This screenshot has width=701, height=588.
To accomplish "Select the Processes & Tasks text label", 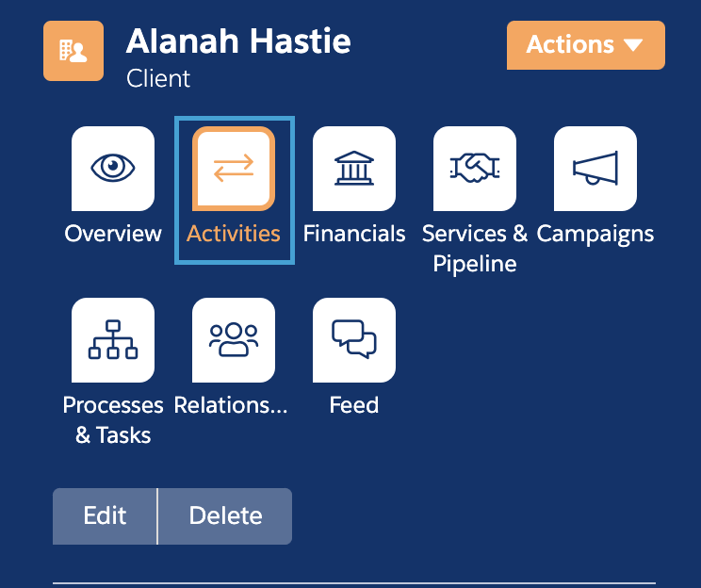I will pos(113,420).
